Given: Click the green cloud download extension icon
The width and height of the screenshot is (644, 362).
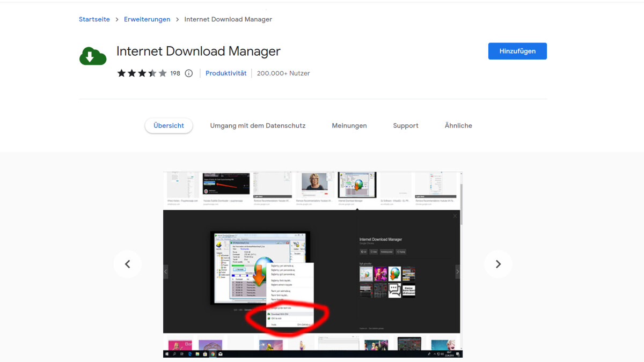Looking at the screenshot, I should pos(93,56).
